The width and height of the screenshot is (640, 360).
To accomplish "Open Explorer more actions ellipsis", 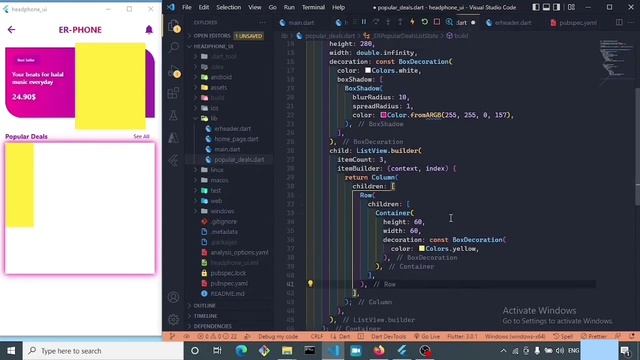I will click(x=262, y=22).
